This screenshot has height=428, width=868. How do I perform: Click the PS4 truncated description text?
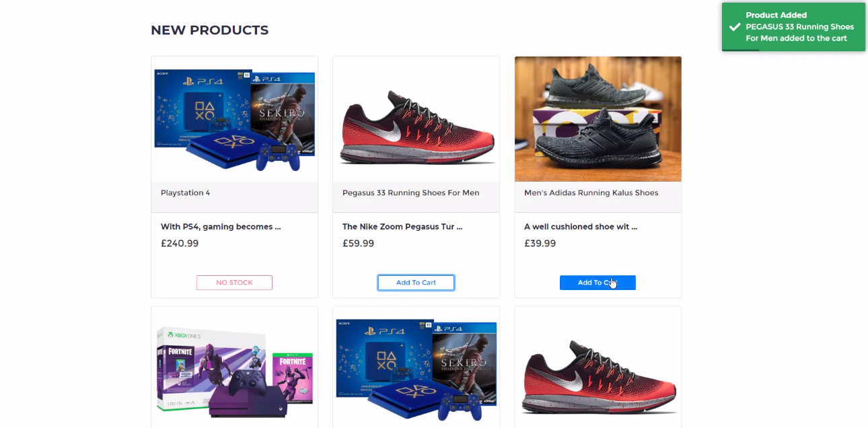tap(221, 226)
